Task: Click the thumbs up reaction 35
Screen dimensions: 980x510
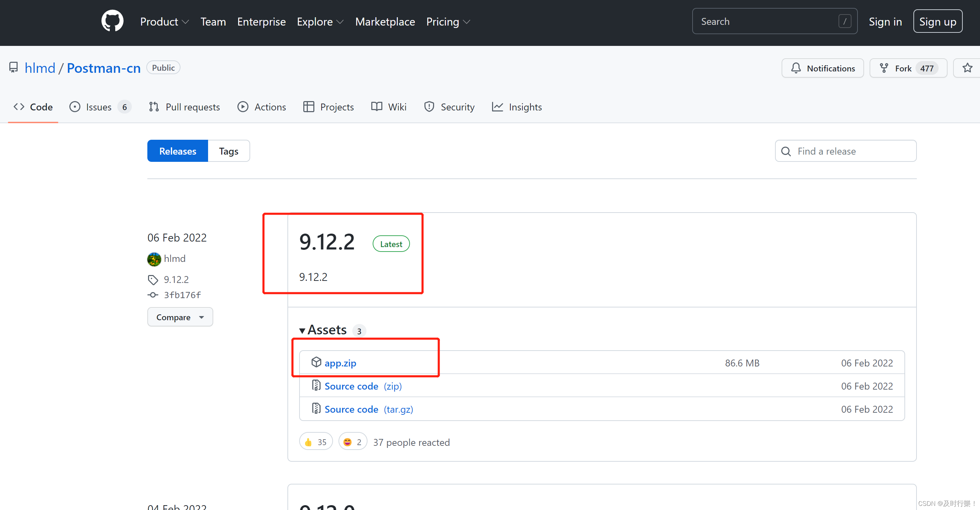Action: [316, 442]
